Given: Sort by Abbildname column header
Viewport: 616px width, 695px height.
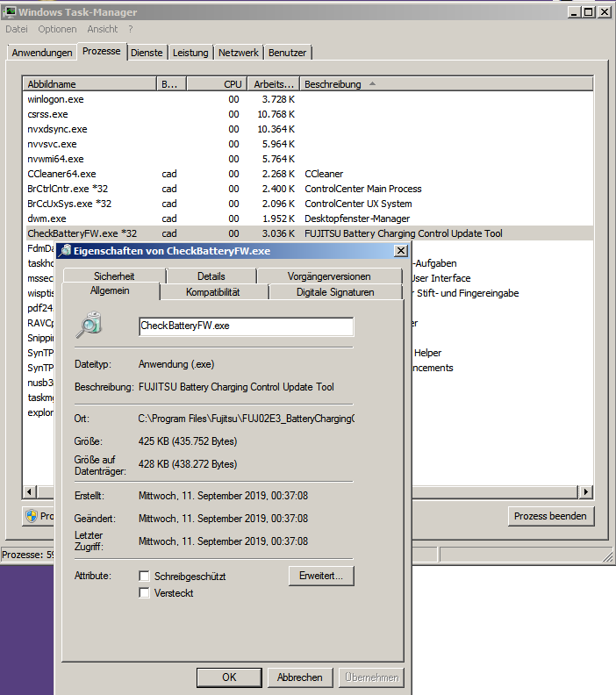Looking at the screenshot, I should tap(90, 83).
